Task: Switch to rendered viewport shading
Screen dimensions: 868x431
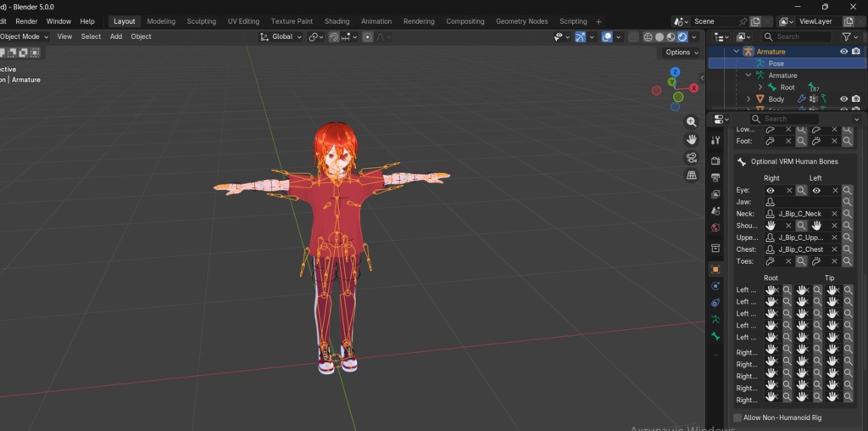Action: point(682,36)
